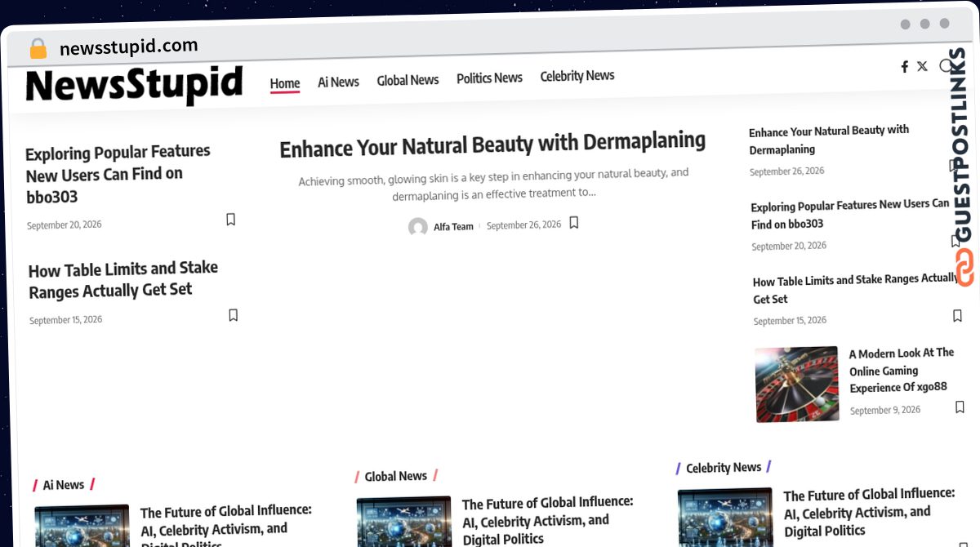
Task: Open the Politics News menu item
Action: [x=489, y=78]
